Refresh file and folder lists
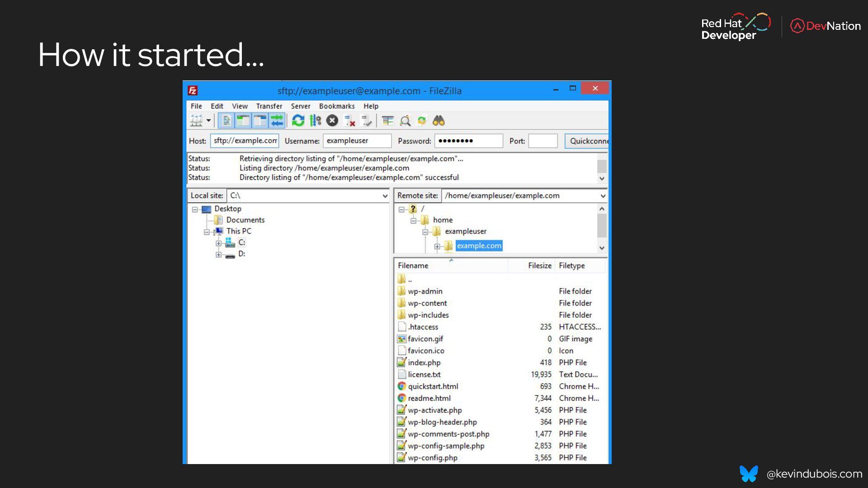868x488 pixels. [298, 121]
